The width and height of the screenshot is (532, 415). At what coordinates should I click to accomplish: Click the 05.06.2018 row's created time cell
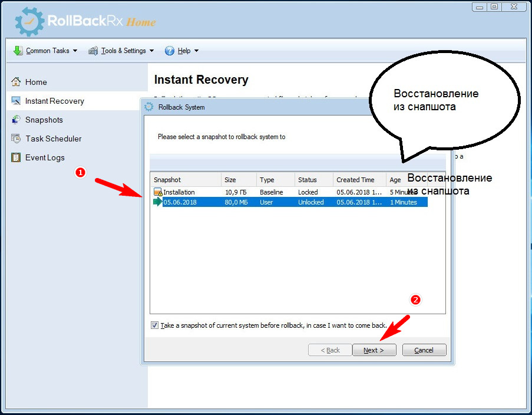(x=359, y=202)
